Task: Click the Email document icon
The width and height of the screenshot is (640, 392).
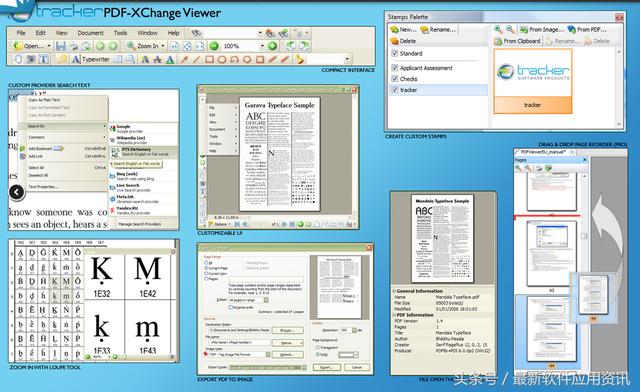Action: click(86, 46)
